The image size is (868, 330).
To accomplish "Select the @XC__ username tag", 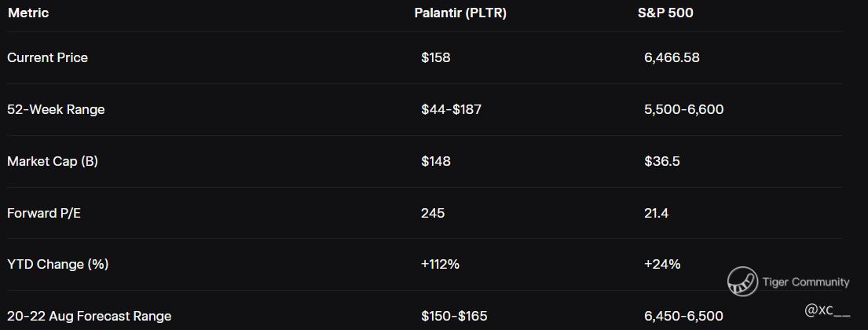I will [x=827, y=310].
